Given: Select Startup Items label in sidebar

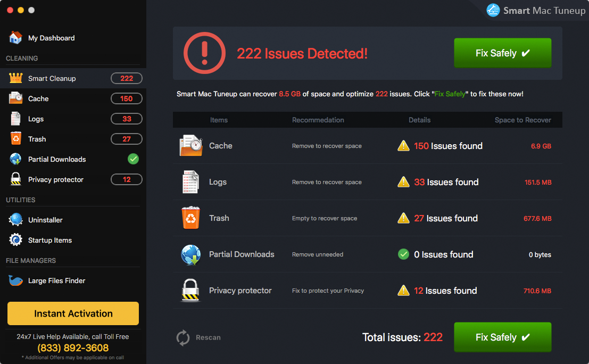Looking at the screenshot, I should point(50,240).
